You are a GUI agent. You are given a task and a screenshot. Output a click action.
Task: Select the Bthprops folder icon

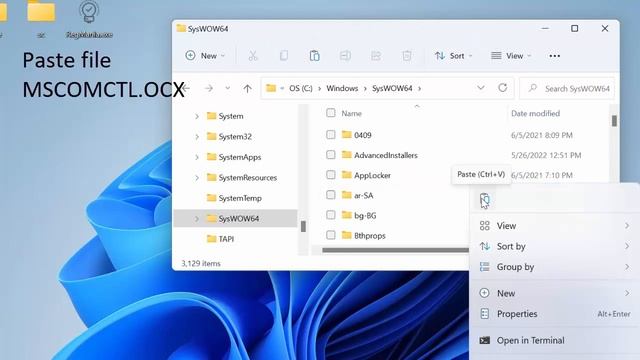tap(347, 235)
